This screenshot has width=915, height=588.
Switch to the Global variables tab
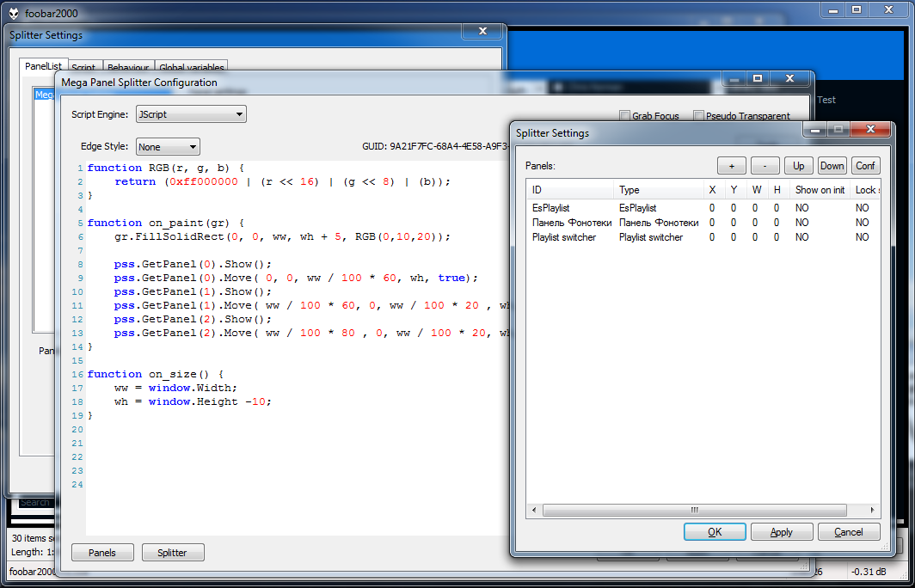(192, 68)
